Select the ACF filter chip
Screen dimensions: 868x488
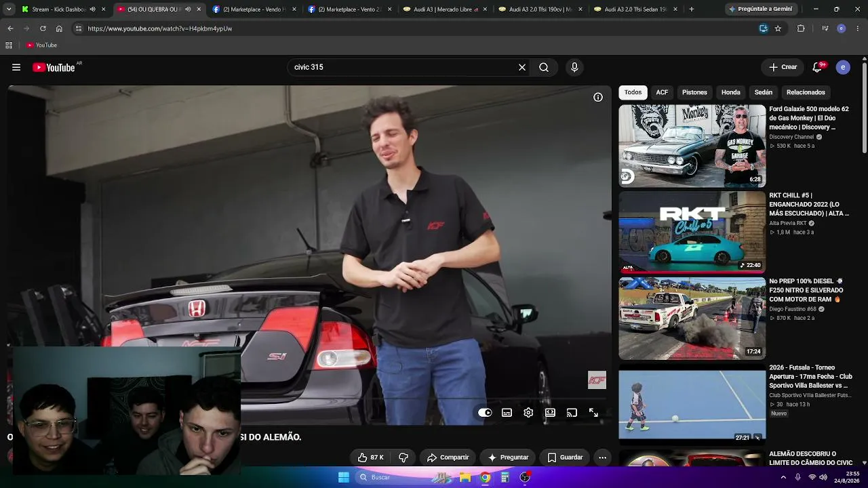click(x=662, y=92)
